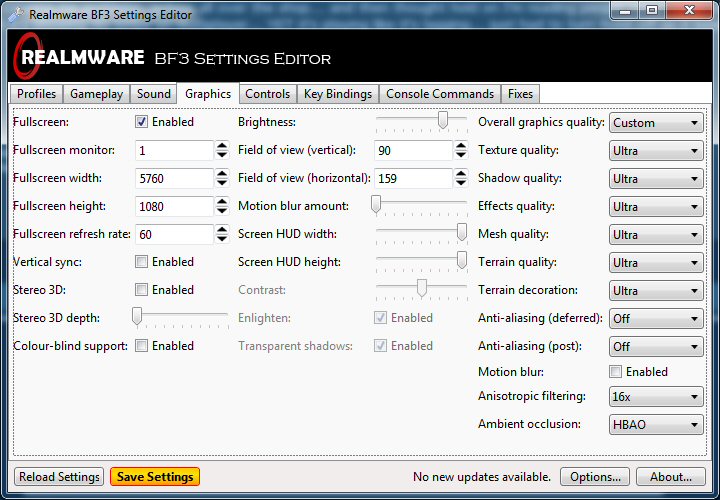This screenshot has width=720, height=500.
Task: Switch to the Profiles tab
Action: click(x=36, y=94)
